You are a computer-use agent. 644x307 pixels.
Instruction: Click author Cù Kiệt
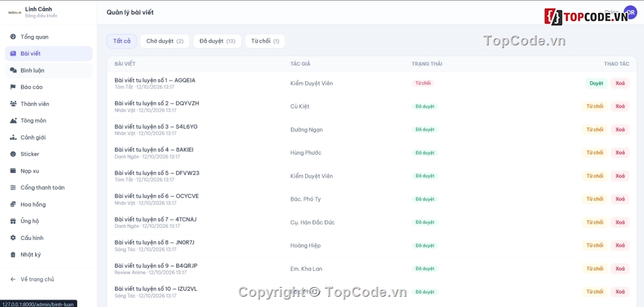point(300,106)
